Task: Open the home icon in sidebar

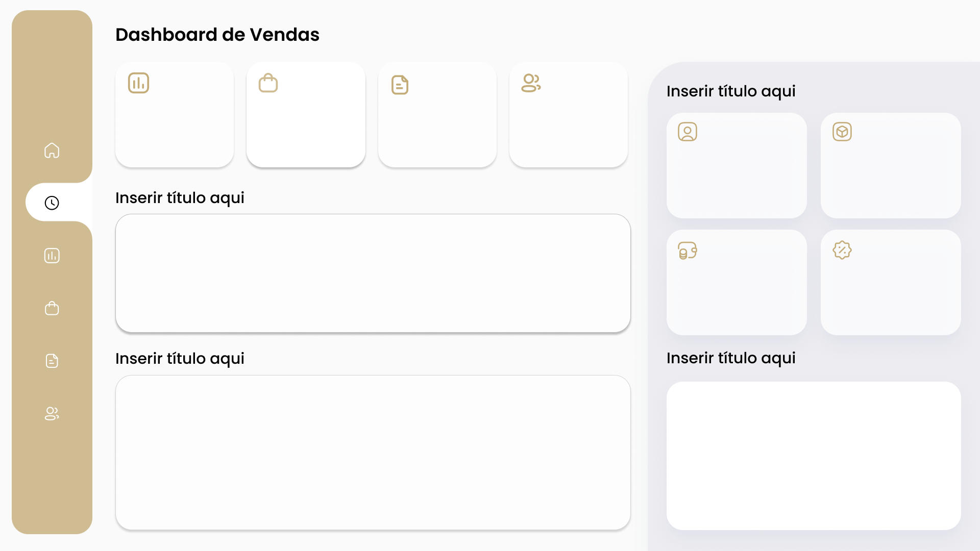Action: (52, 151)
